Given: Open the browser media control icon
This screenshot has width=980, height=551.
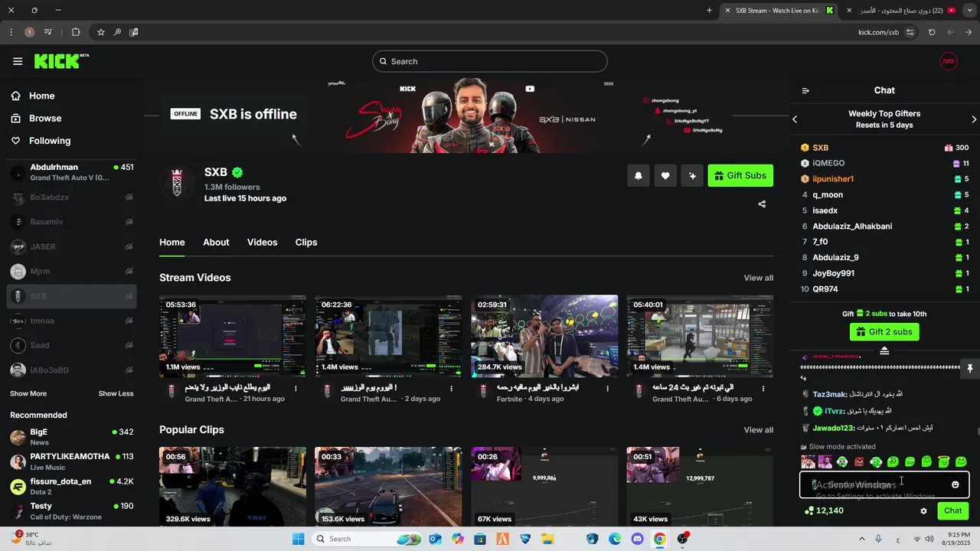Looking at the screenshot, I should tap(48, 32).
